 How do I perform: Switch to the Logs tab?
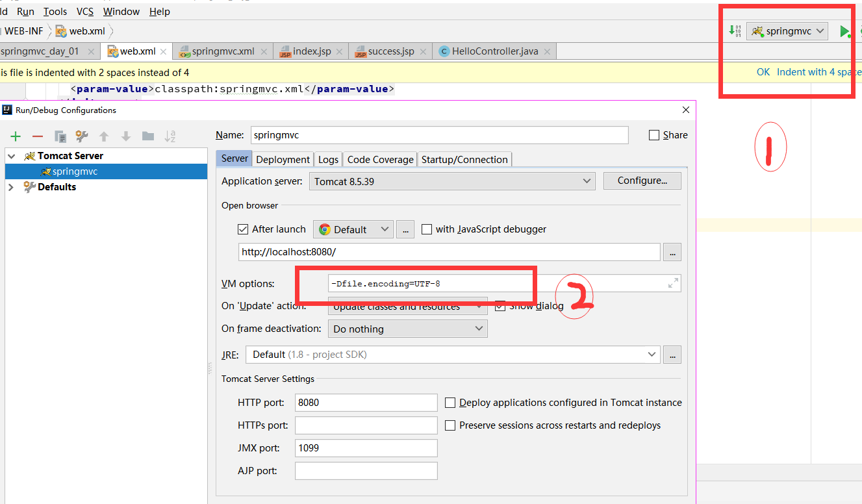(328, 159)
